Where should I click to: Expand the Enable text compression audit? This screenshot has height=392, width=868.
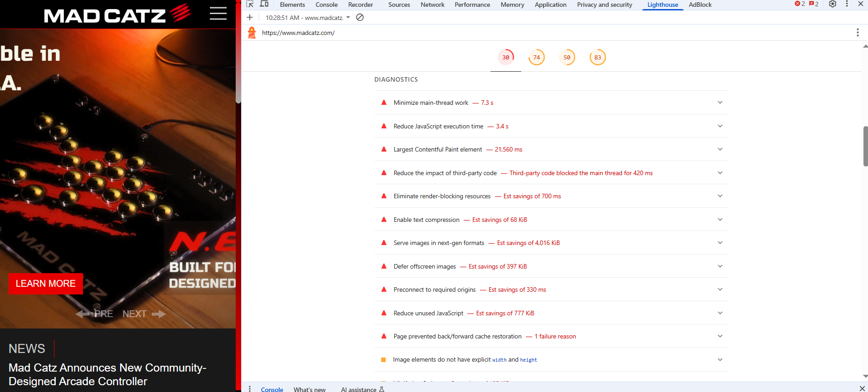[x=720, y=220]
